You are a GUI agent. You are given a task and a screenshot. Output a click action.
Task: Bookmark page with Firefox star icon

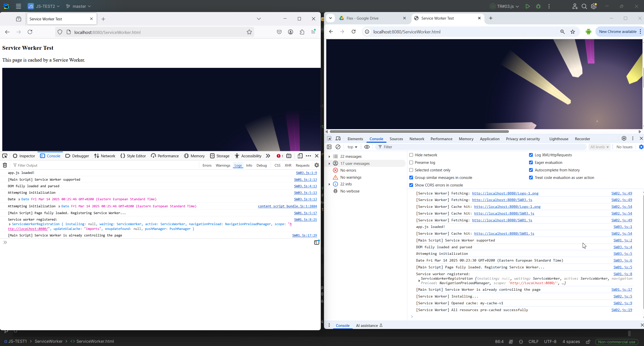[249, 32]
